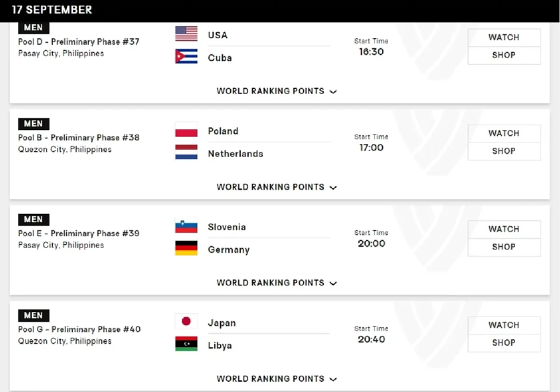Open the Japan team link
Image resolution: width=560 pixels, height=392 pixels.
222,323
